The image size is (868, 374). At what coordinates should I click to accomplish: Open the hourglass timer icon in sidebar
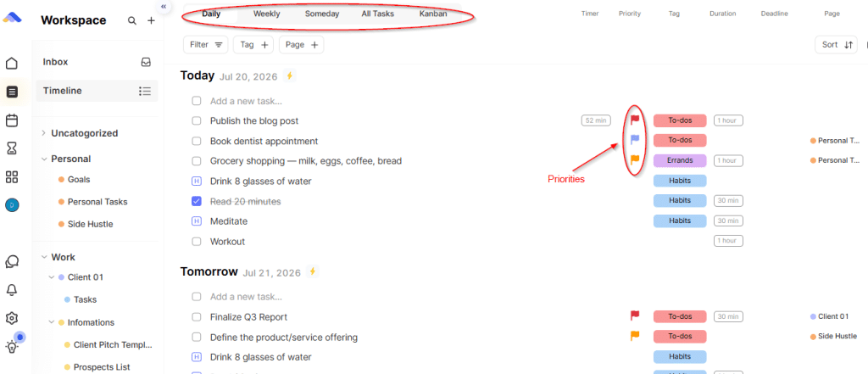(12, 148)
